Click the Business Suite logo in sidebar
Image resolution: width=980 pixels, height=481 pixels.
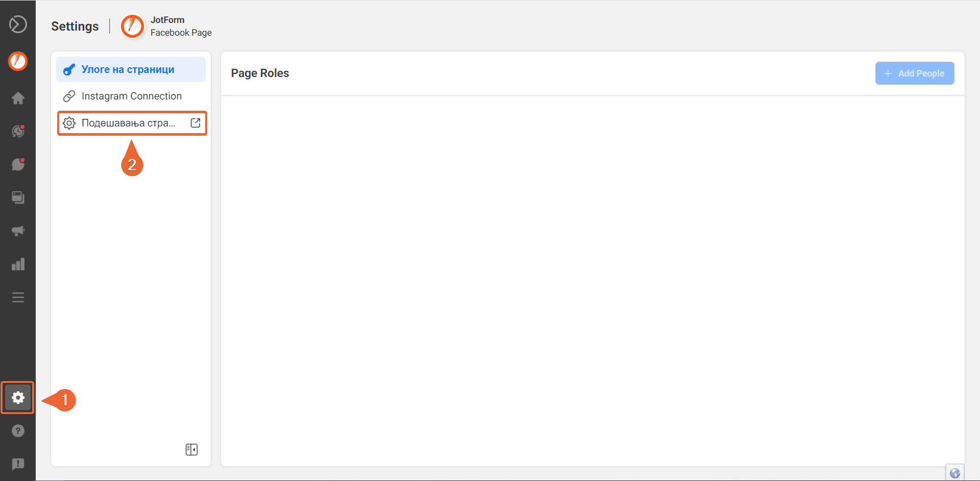click(x=18, y=24)
